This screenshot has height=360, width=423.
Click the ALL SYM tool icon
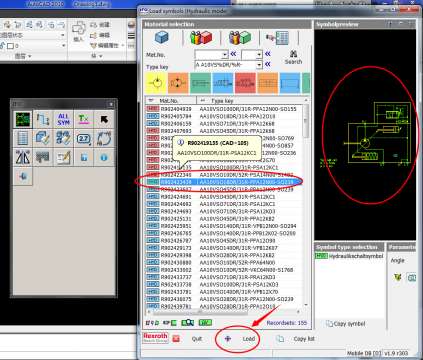(63, 119)
